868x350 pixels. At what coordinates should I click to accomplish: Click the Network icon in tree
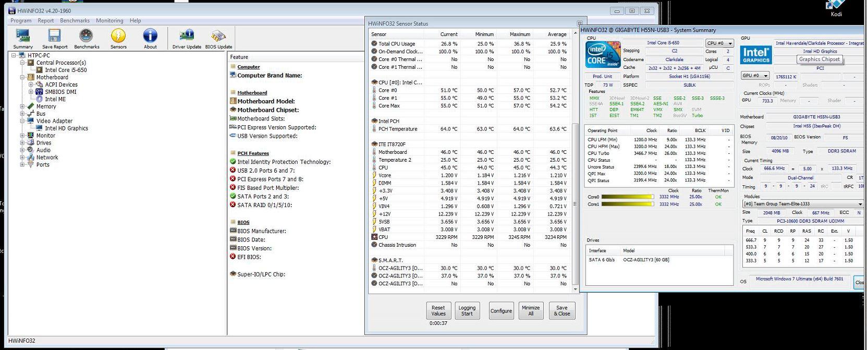(x=31, y=158)
